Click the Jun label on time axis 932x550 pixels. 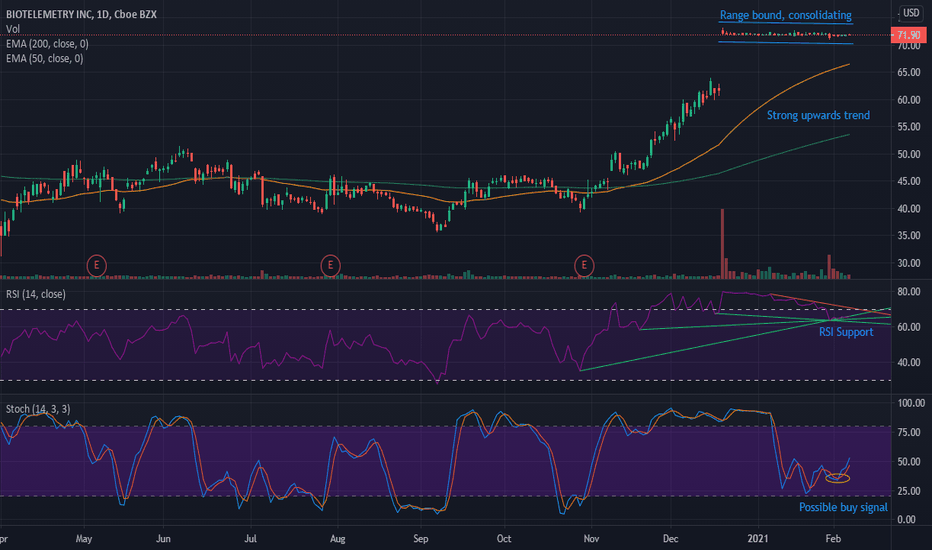pyautogui.click(x=163, y=538)
